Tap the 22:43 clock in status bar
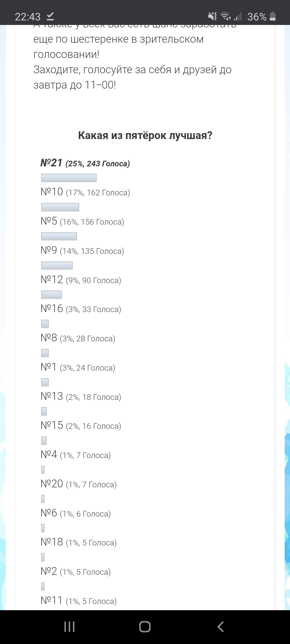 pyautogui.click(x=28, y=17)
